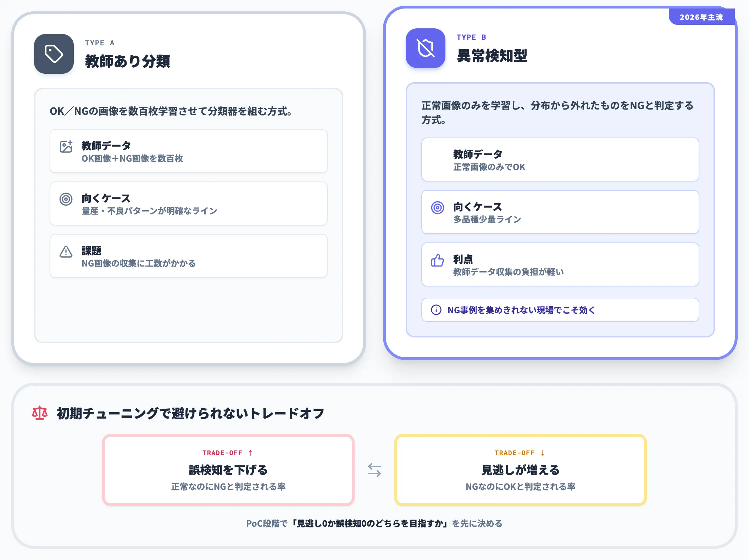Viewport: 749px width, 560px height.
Task: Click the image-plus icon beside 教師データ in Type A
Action: (66, 146)
